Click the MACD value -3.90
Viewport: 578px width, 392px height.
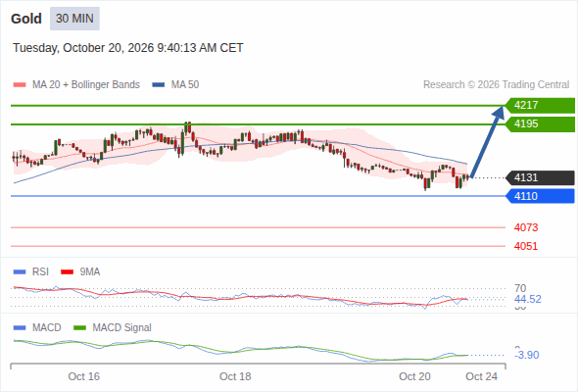[527, 355]
